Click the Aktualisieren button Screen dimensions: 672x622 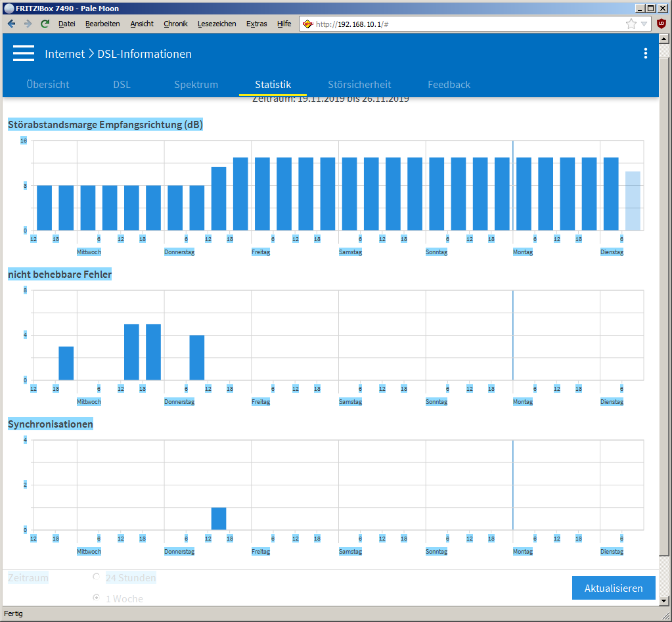point(614,588)
